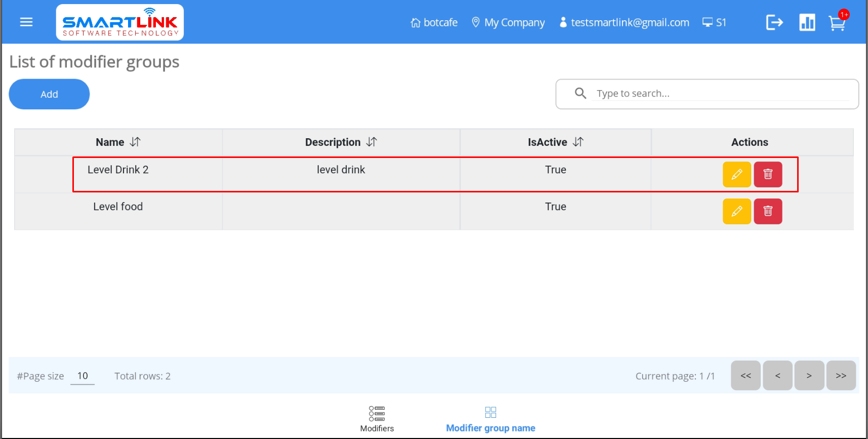Sort the table by Description column
The width and height of the screenshot is (868, 439).
coord(371,142)
